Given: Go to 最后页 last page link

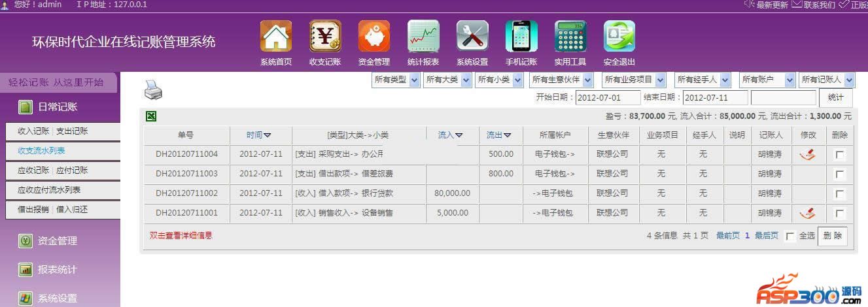Looking at the screenshot, I should pyautogui.click(x=767, y=235).
